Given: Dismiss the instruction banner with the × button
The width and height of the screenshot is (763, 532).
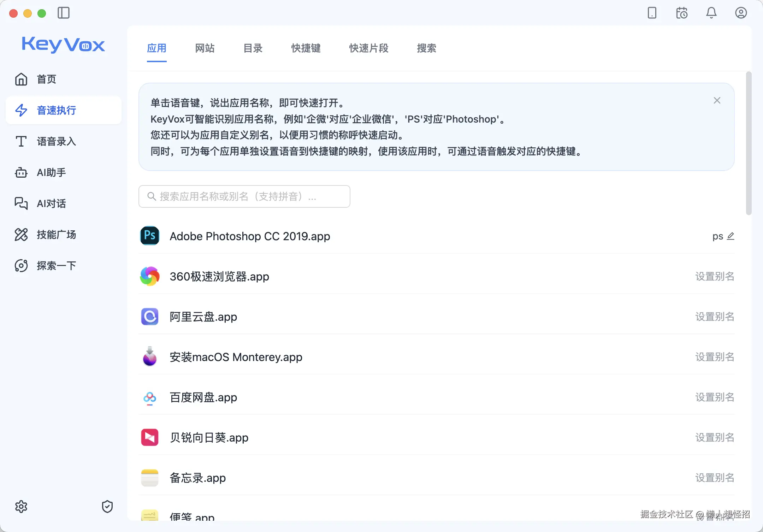Looking at the screenshot, I should (x=717, y=100).
